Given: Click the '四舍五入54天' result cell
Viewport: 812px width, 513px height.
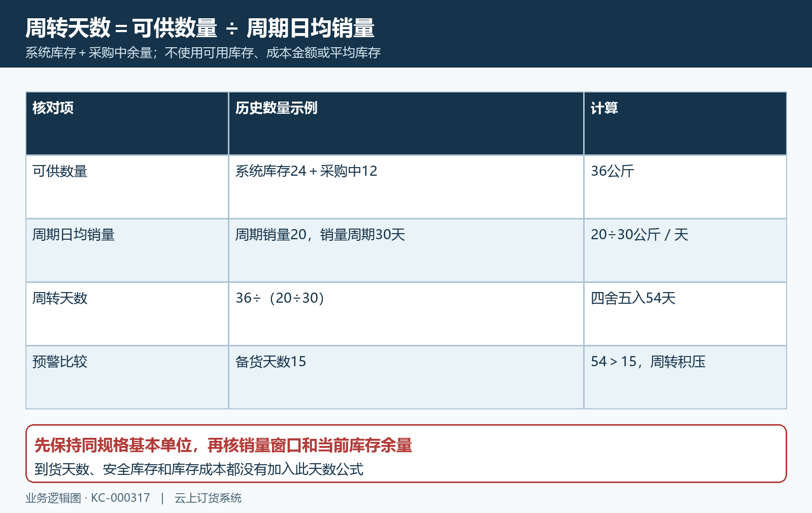Looking at the screenshot, I should click(x=685, y=314).
